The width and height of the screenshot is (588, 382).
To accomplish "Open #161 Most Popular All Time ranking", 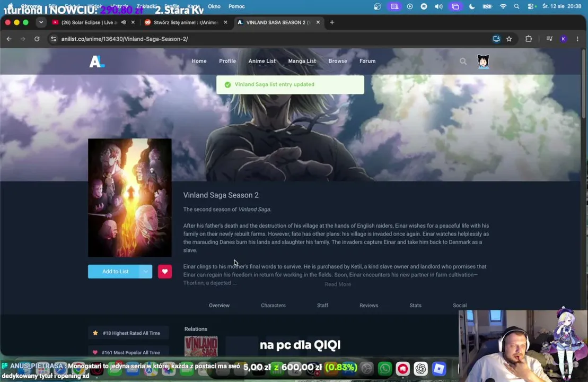I will click(128, 352).
